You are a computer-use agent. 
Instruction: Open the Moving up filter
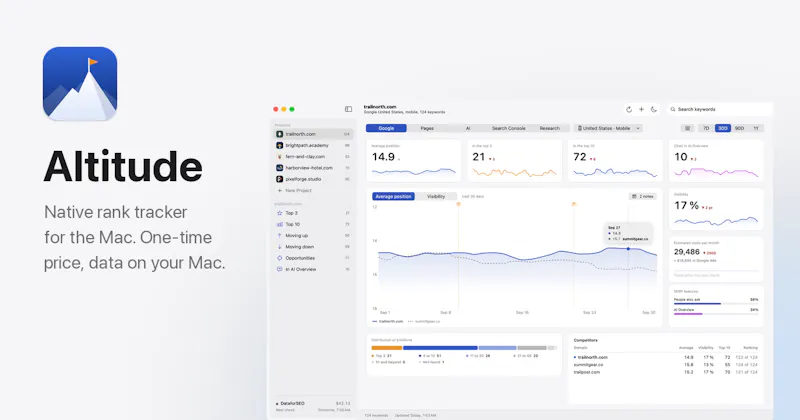[x=313, y=235]
